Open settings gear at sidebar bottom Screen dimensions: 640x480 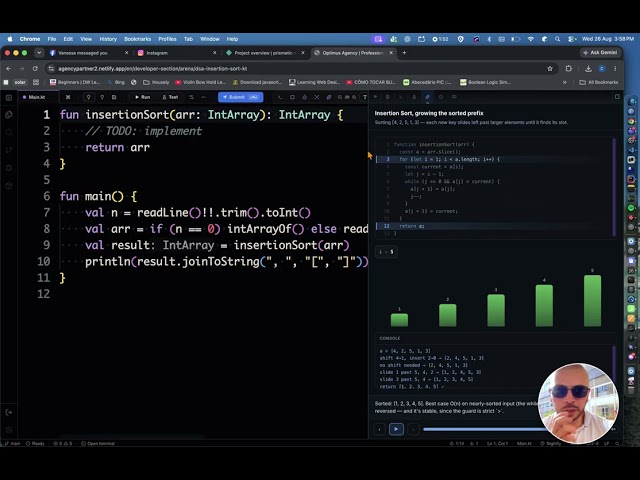click(x=9, y=430)
